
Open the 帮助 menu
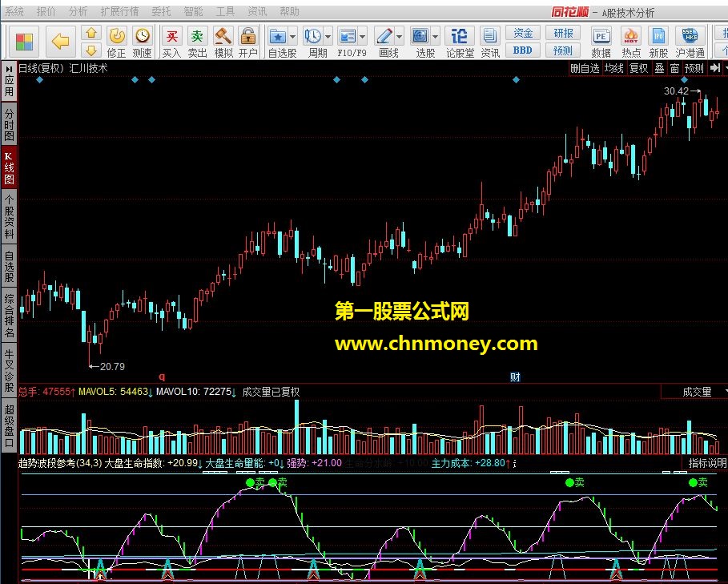click(289, 11)
